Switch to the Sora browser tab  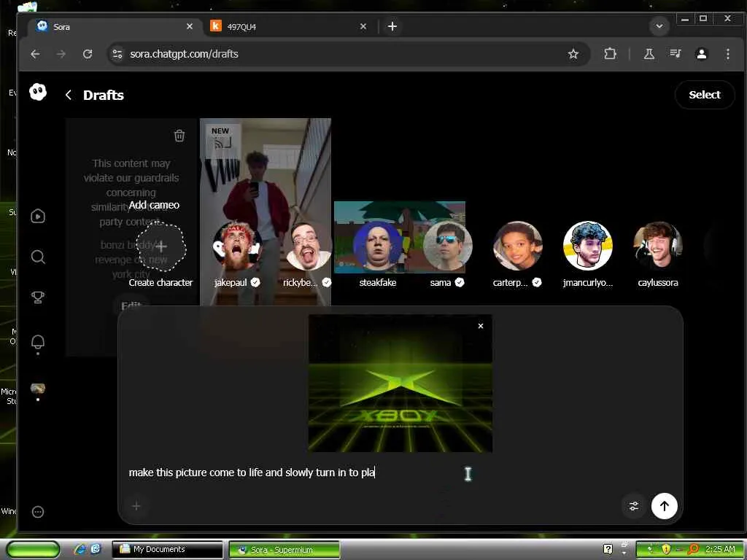click(x=115, y=27)
